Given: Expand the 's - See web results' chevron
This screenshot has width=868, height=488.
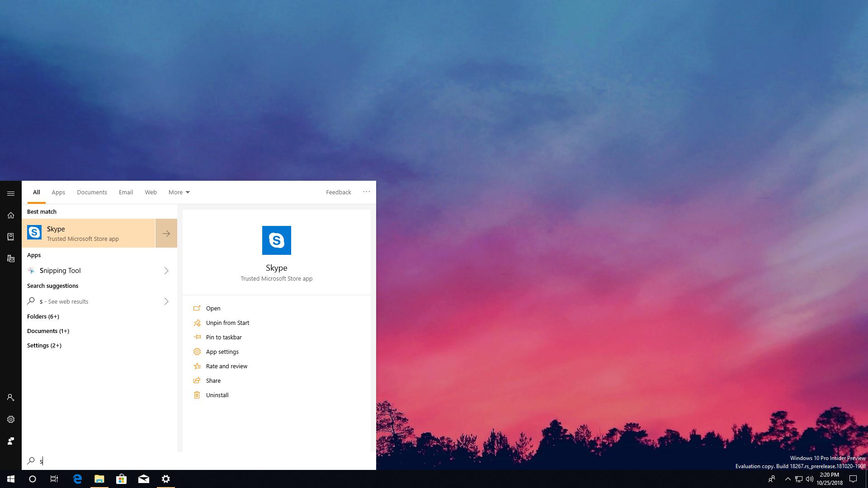Looking at the screenshot, I should 166,301.
